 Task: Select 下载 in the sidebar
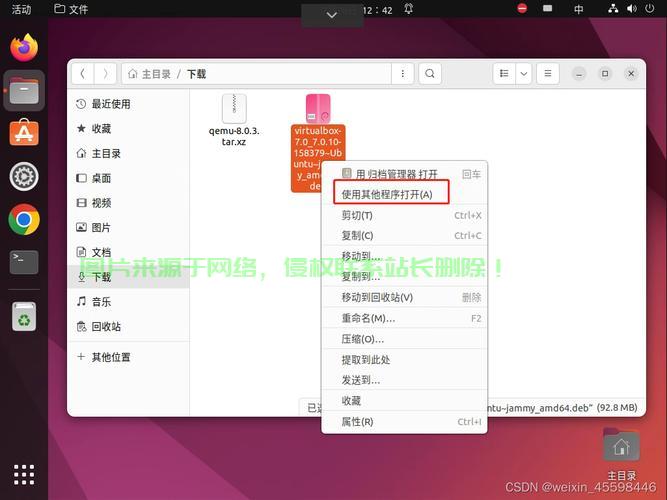point(128,277)
